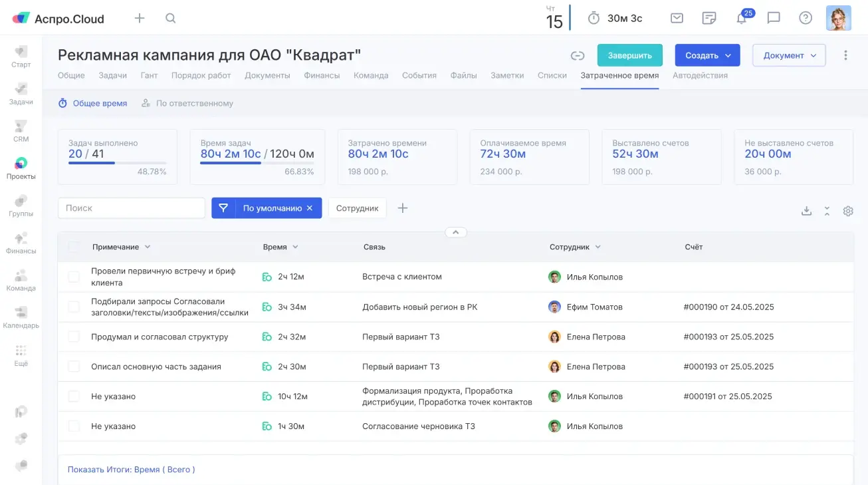Click Показать Итоги: Время link

click(131, 470)
